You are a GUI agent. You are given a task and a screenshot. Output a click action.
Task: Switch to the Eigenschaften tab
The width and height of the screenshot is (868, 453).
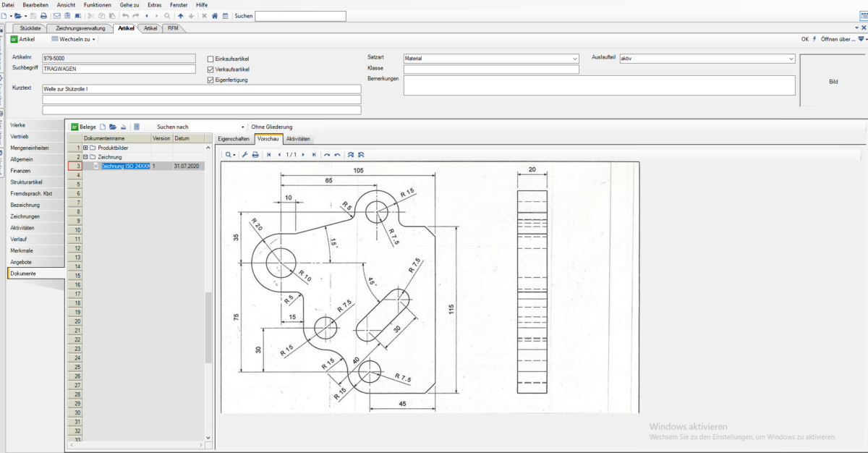[x=233, y=138]
